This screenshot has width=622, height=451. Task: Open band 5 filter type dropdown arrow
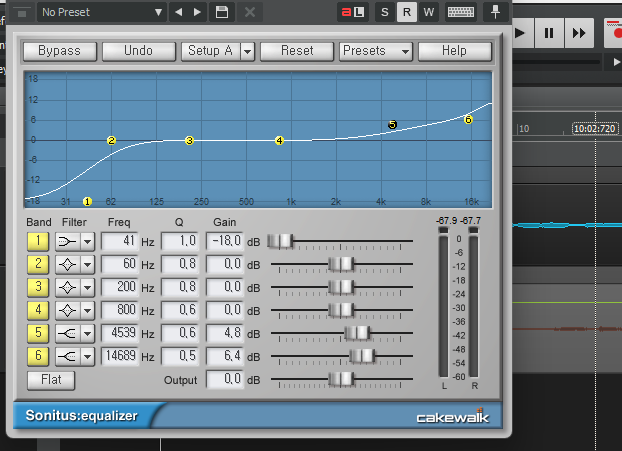[87, 333]
